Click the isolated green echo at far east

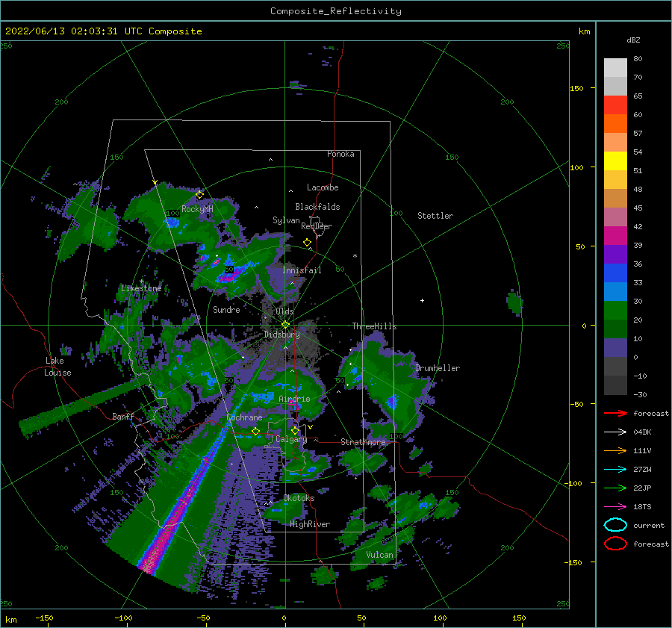tap(514, 302)
